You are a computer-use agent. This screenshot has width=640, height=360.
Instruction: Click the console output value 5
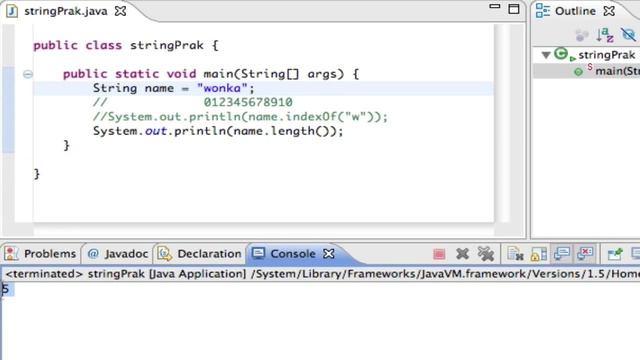(5, 289)
